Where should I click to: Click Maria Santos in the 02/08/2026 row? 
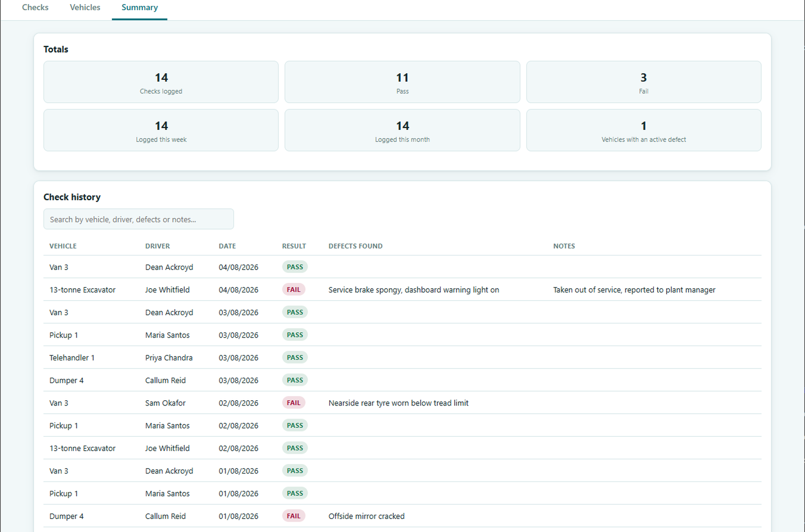tap(167, 426)
